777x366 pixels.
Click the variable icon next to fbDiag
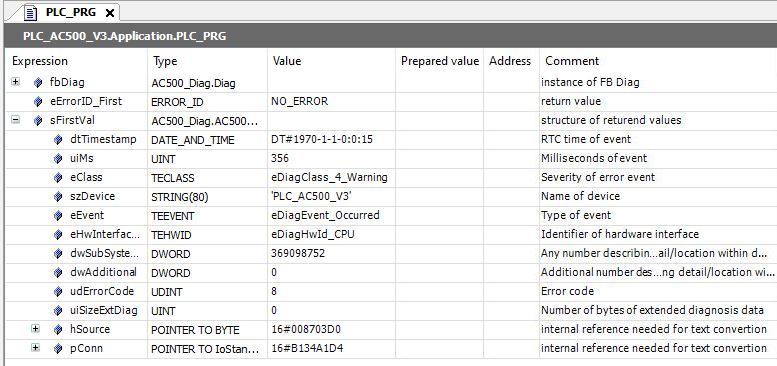tap(38, 82)
